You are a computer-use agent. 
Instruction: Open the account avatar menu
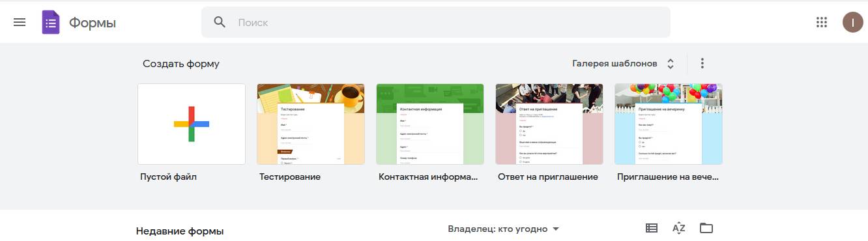pos(852,22)
